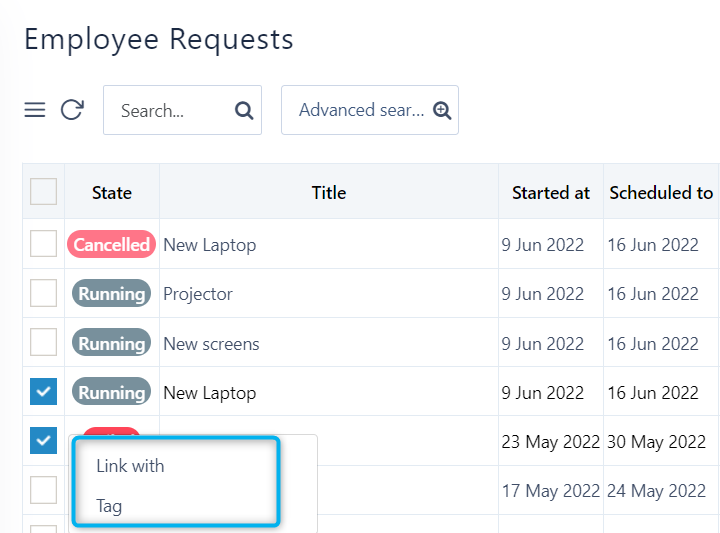Choose Link with from context menu
This screenshot has width=720, height=533.
tap(130, 466)
